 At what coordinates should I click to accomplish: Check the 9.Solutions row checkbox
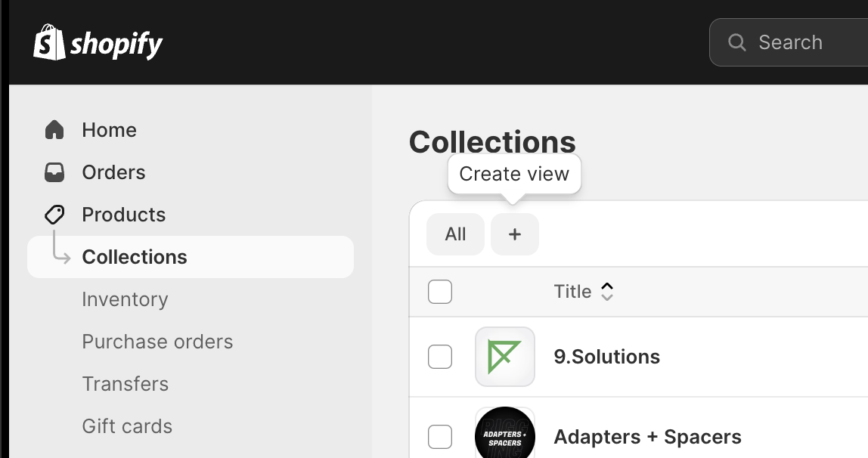[x=440, y=357]
